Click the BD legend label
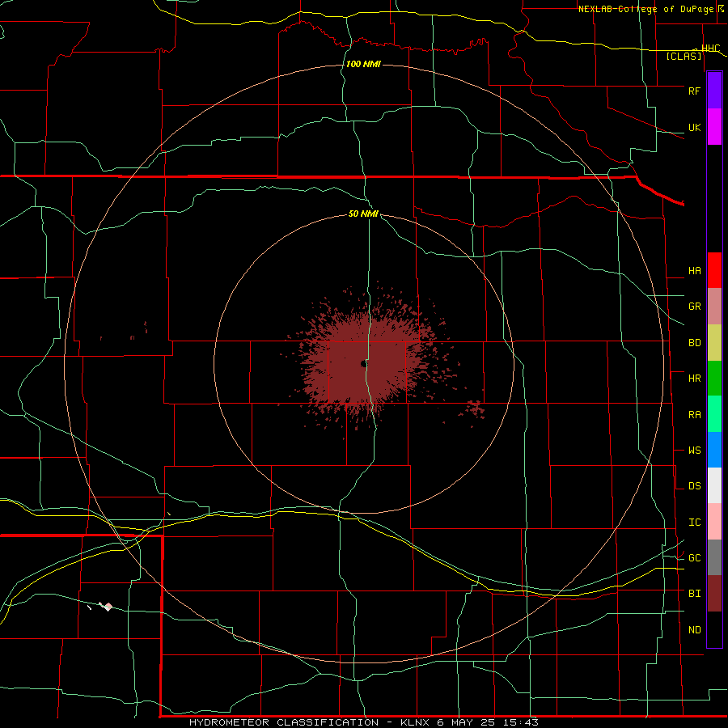 click(x=694, y=343)
